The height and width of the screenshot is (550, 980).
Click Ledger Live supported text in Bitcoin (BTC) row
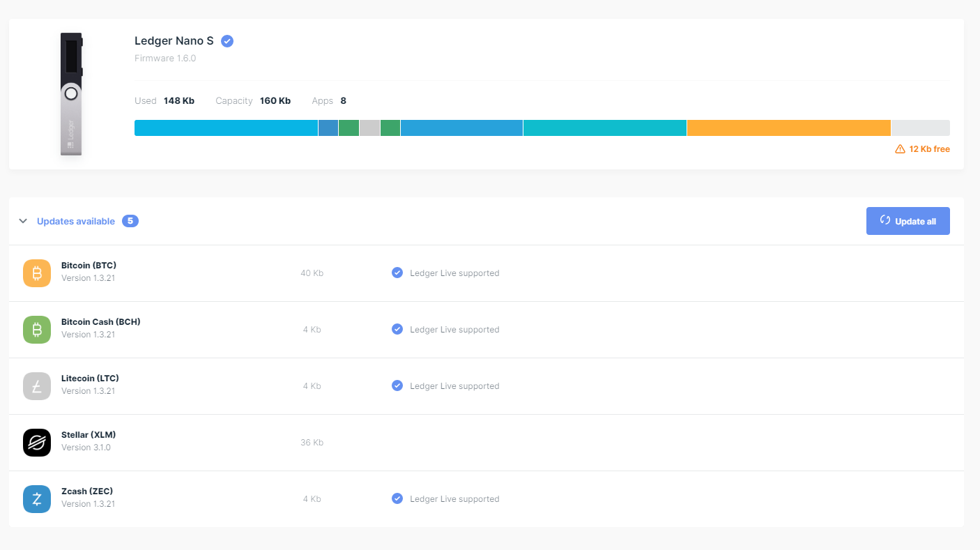point(454,273)
